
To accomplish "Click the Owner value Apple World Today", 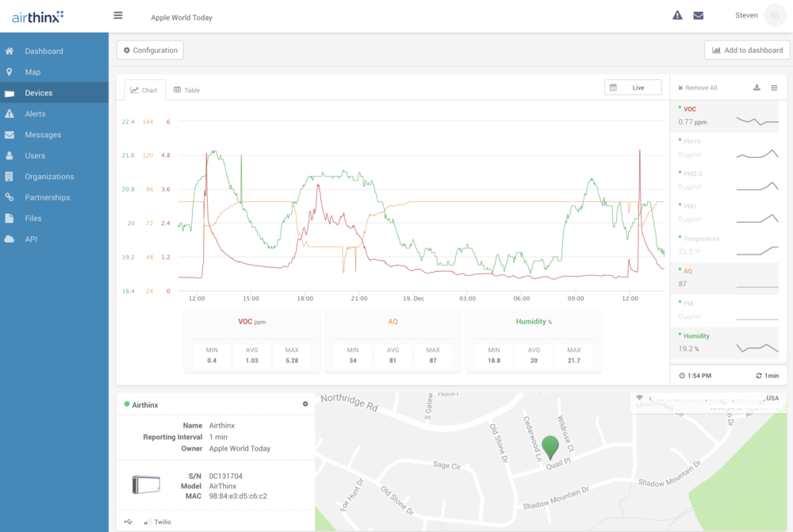I will coord(239,449).
